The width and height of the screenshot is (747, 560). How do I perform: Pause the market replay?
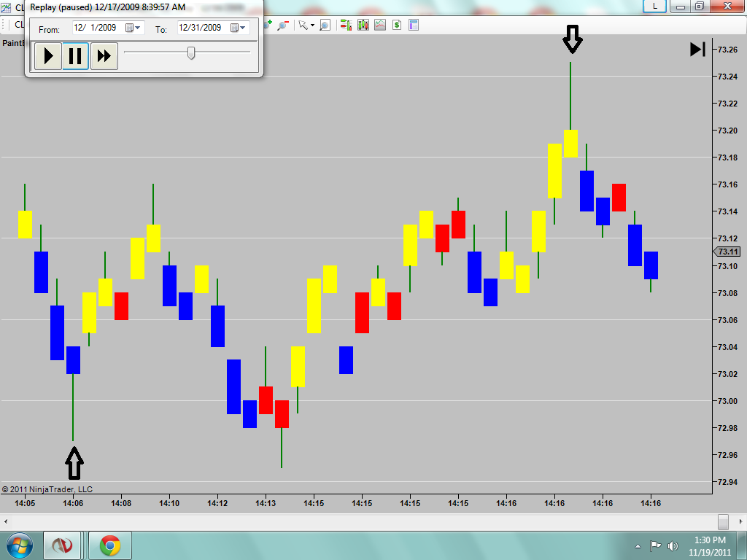tap(75, 56)
